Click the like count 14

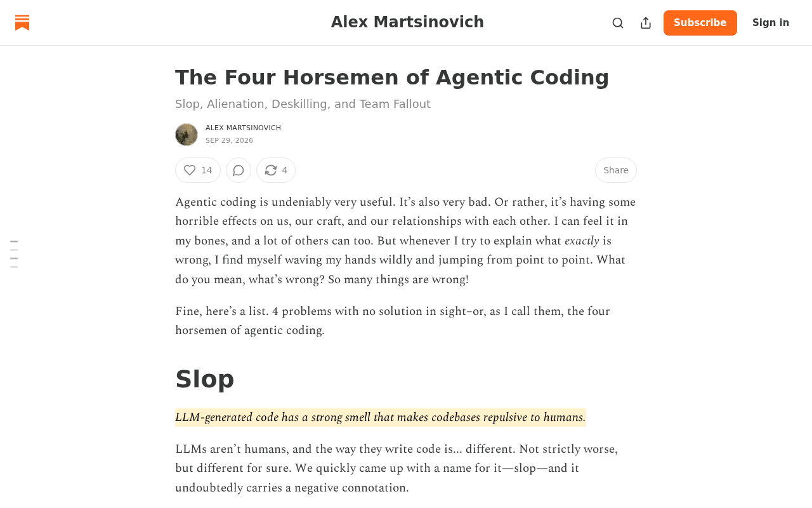tap(207, 170)
